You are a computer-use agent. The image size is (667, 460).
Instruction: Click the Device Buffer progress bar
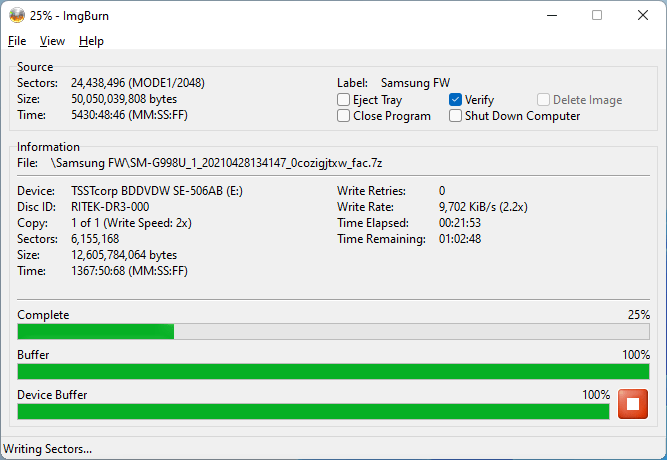[x=313, y=411]
